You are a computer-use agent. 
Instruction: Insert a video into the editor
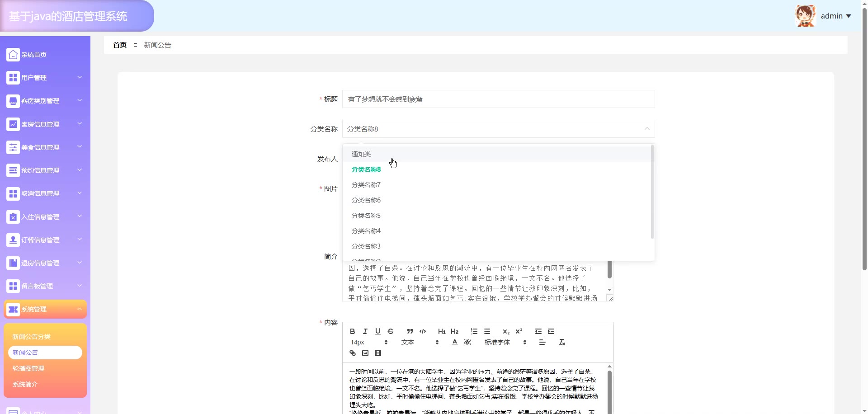click(378, 353)
